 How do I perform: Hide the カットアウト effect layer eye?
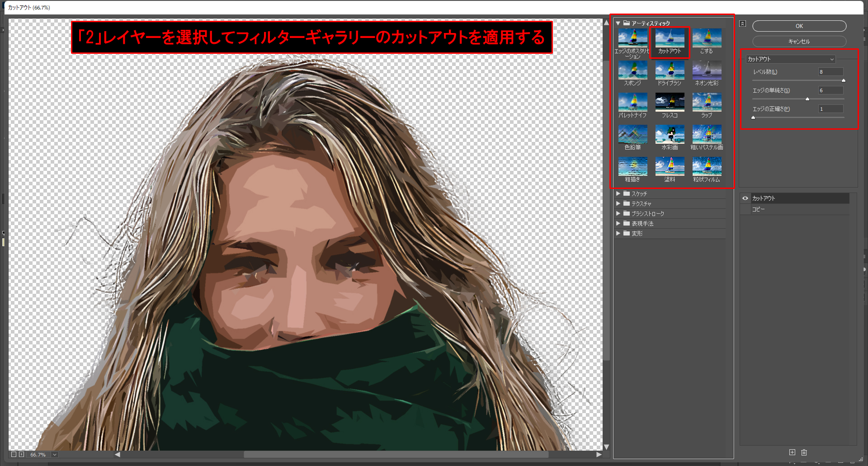[745, 198]
